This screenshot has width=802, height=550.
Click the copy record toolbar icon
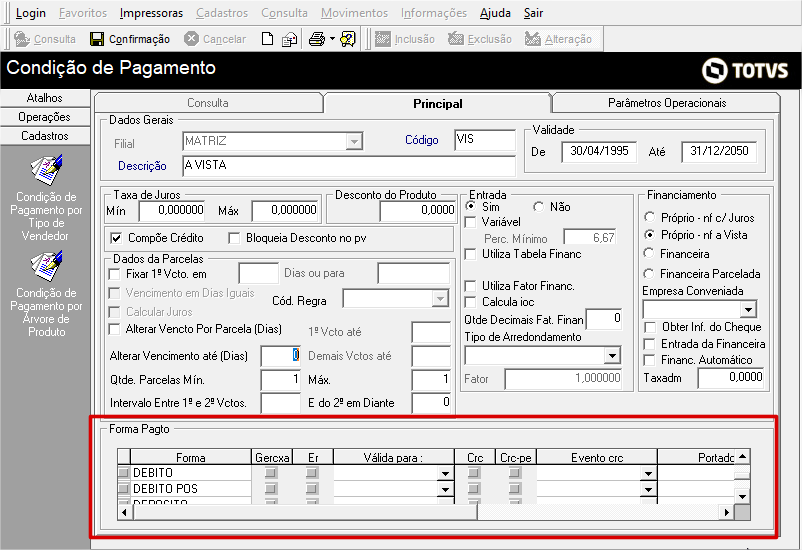pyautogui.click(x=289, y=39)
